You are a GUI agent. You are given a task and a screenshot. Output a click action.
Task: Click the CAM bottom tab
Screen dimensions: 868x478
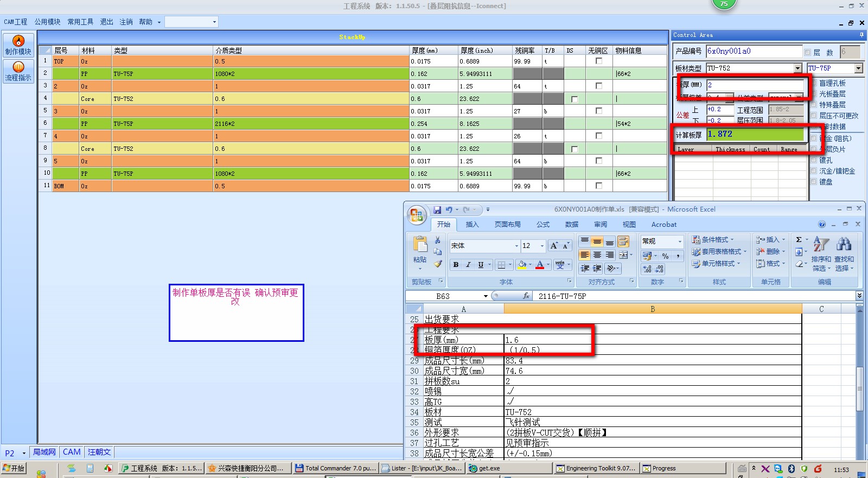tap(72, 452)
